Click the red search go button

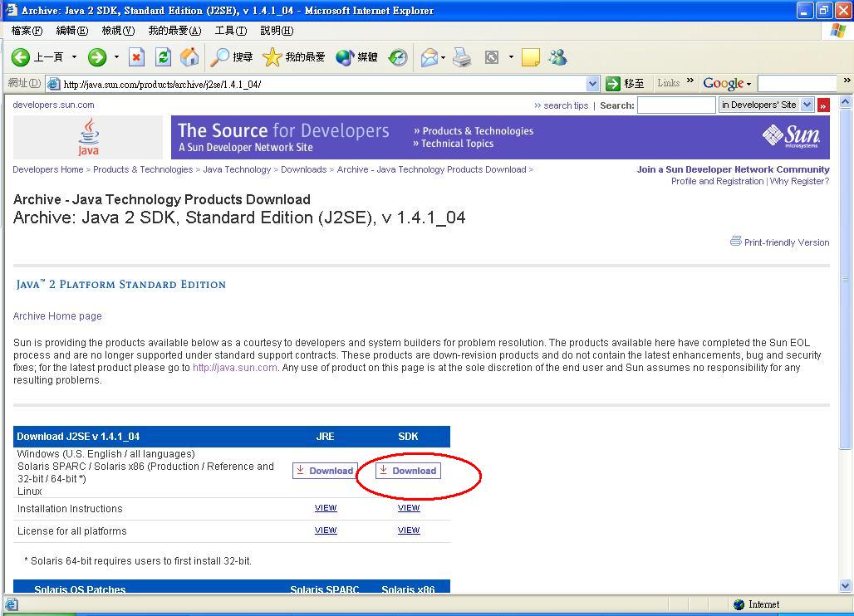tap(823, 105)
